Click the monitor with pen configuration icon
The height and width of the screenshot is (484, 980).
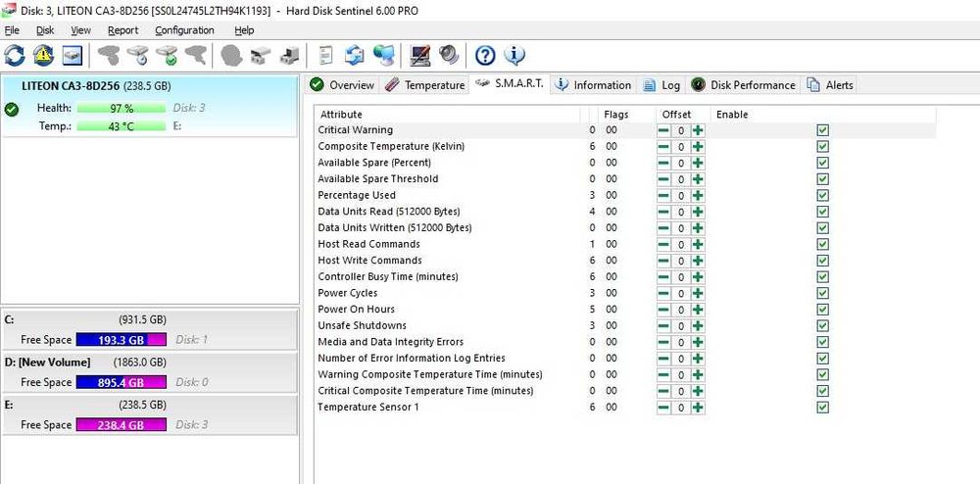click(x=420, y=56)
